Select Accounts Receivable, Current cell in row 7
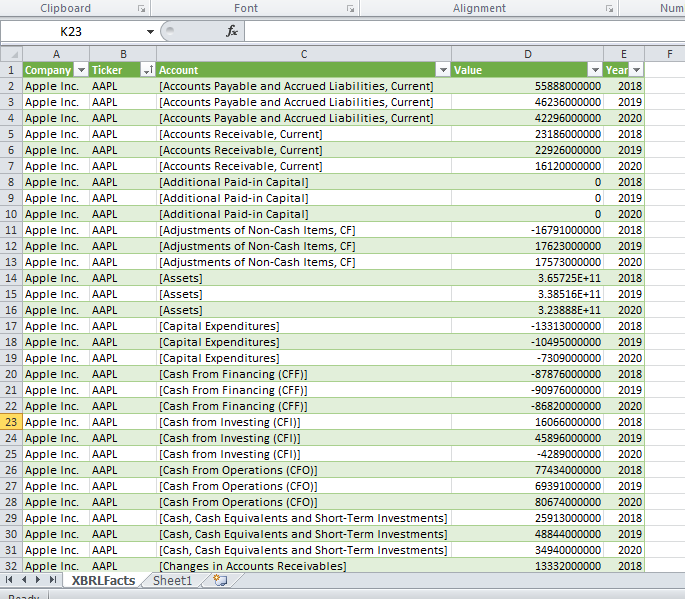Screen dimensions: 685x599 [x=304, y=166]
